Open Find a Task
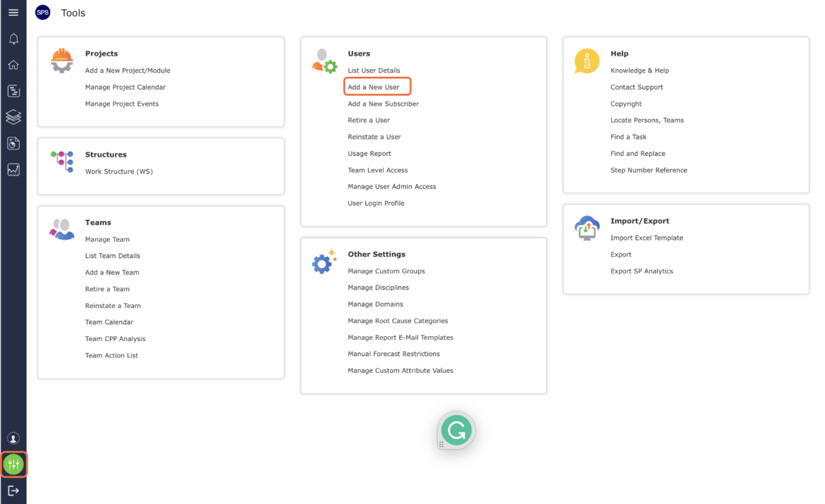 628,137
